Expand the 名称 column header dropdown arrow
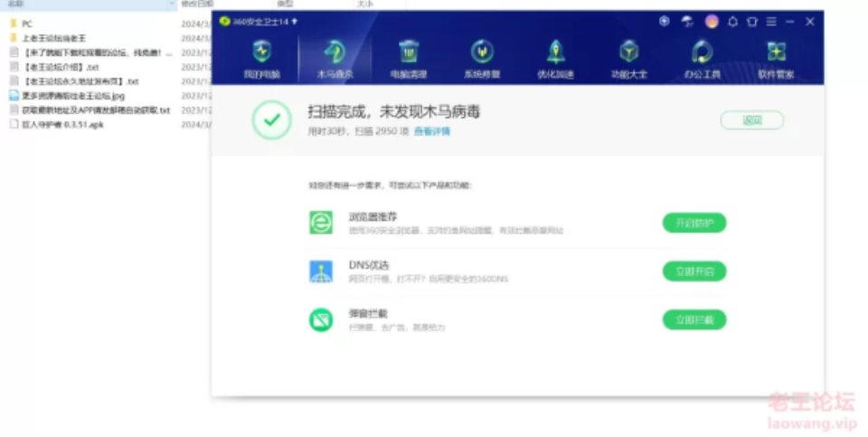 coord(171,5)
